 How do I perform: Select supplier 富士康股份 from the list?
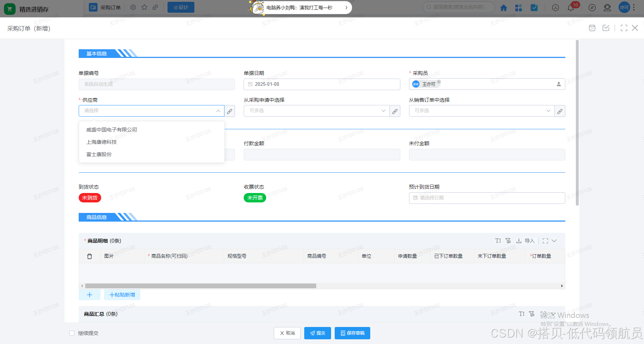coord(99,154)
